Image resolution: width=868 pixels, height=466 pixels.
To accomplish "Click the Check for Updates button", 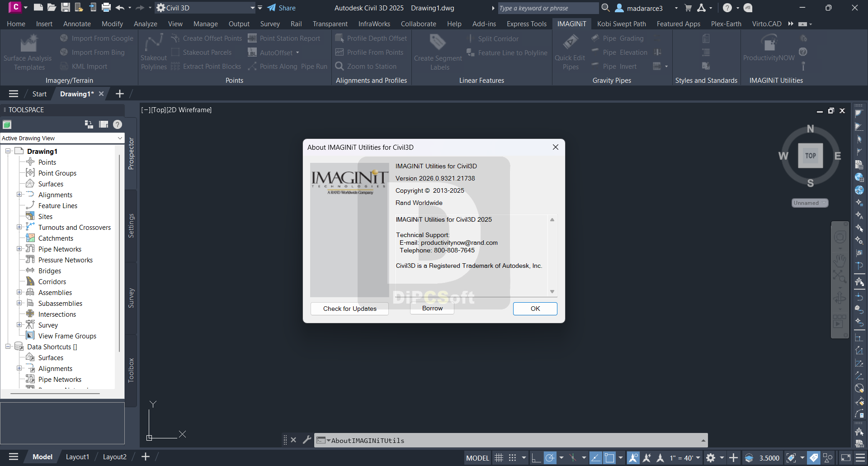I will point(349,309).
